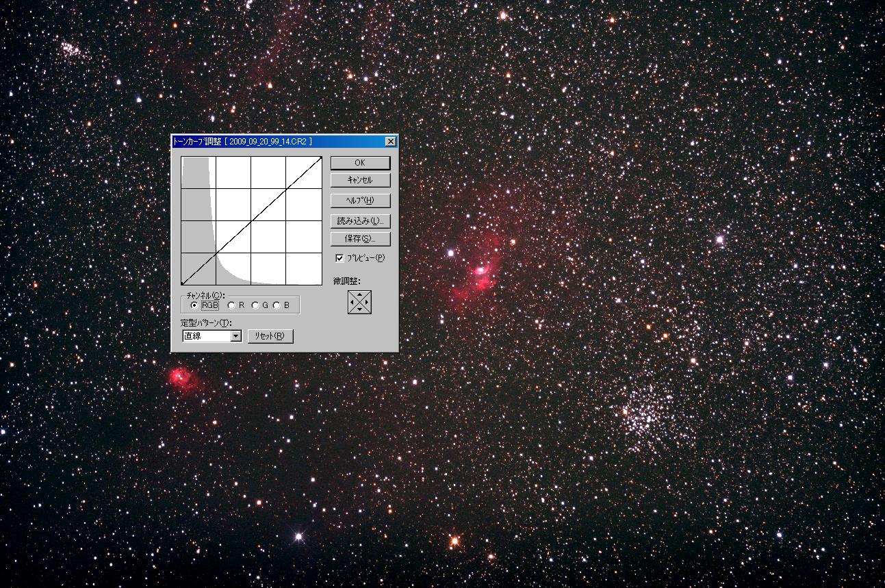Viewport: 885px width, 588px height.
Task: Select the G channel radio button
Action: (x=255, y=305)
